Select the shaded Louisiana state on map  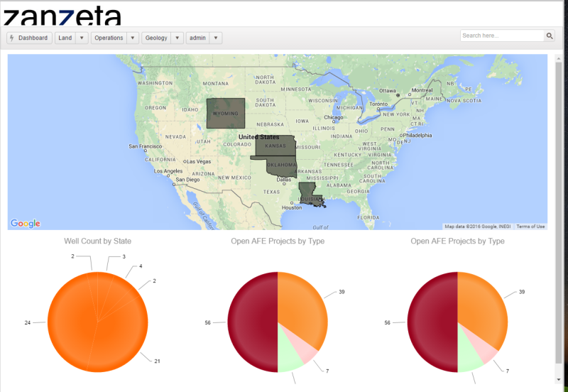click(x=308, y=194)
